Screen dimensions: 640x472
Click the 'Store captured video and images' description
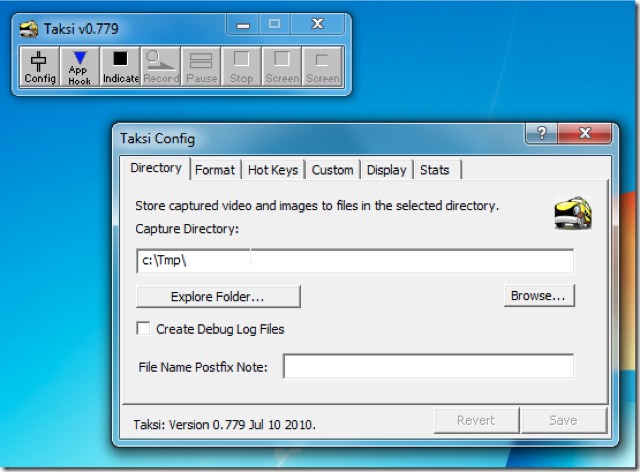(317, 205)
